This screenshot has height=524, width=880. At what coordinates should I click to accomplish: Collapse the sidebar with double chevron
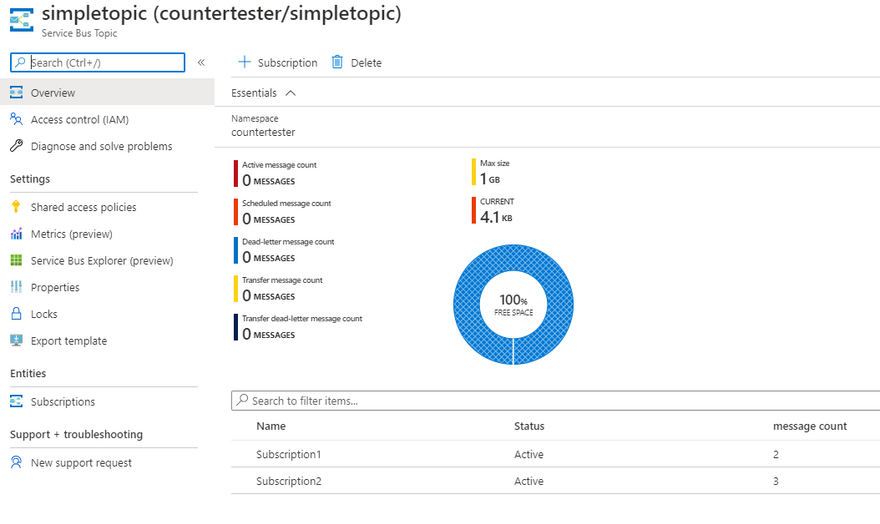[x=201, y=62]
